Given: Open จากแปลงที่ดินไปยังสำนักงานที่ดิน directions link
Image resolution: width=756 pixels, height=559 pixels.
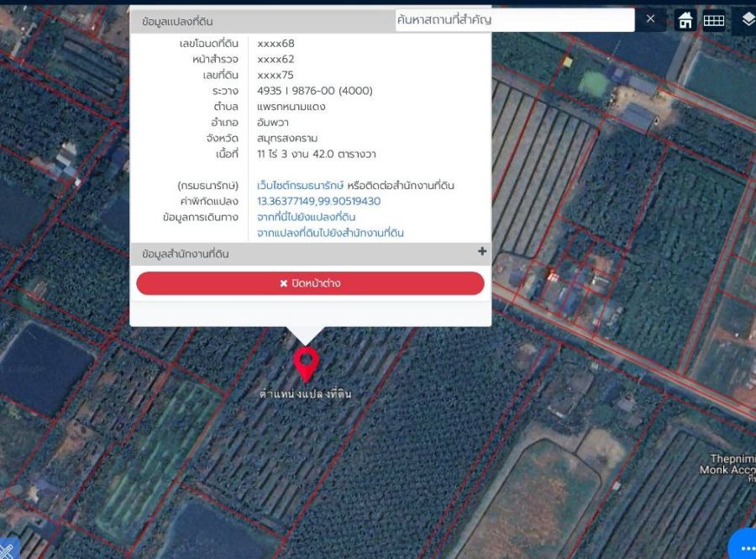Looking at the screenshot, I should tap(330, 233).
